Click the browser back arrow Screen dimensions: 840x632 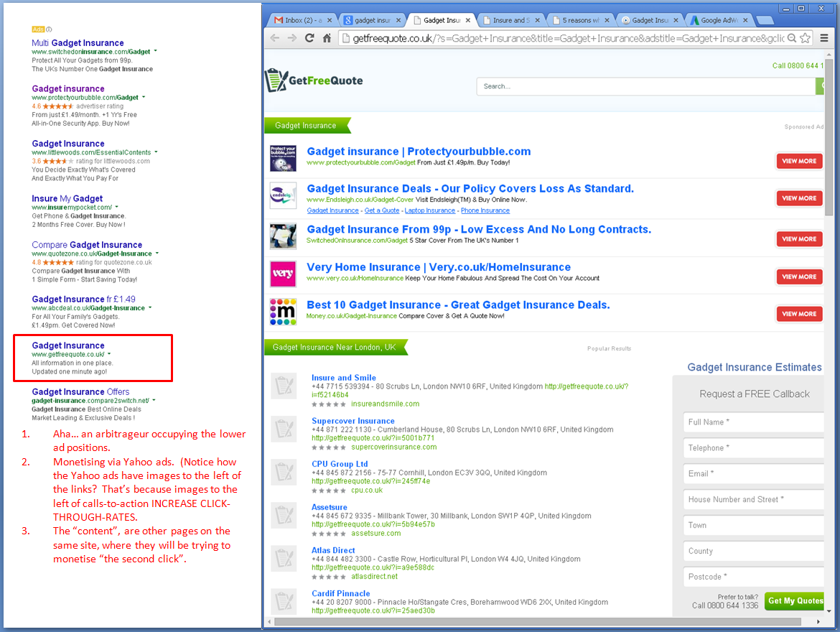pos(275,38)
